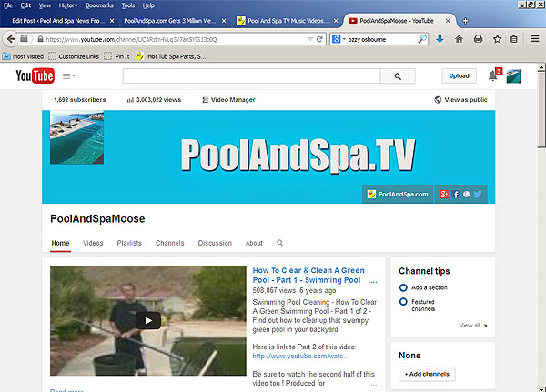Screen dimensions: 546x392
Task: Go to the Firefox home page icon
Action: coord(459,39)
